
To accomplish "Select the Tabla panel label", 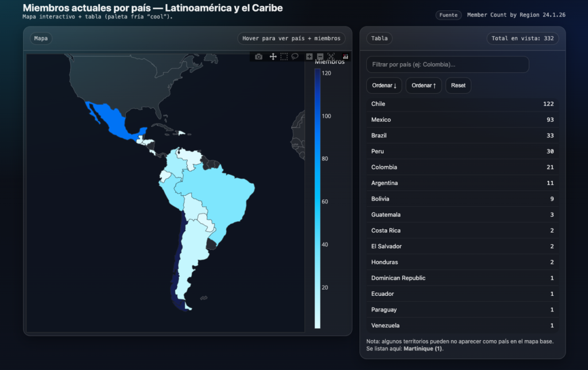I will point(379,38).
